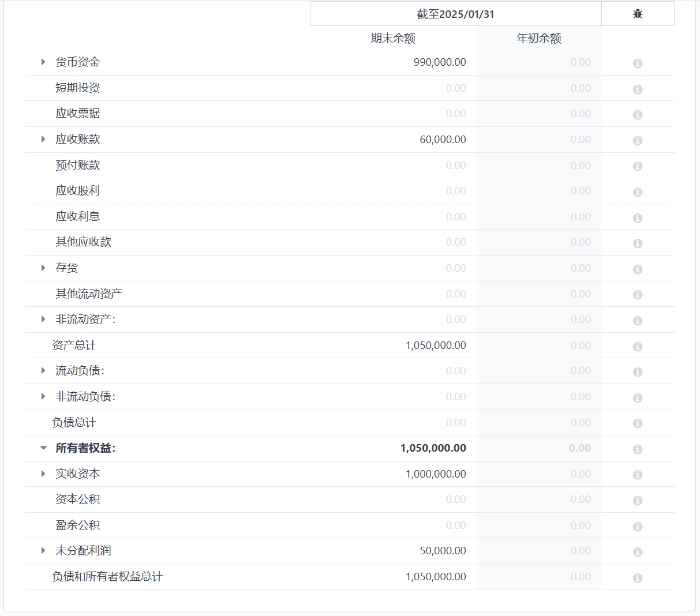Click 期末余额 column header
This screenshot has width=700, height=616.
(x=393, y=39)
